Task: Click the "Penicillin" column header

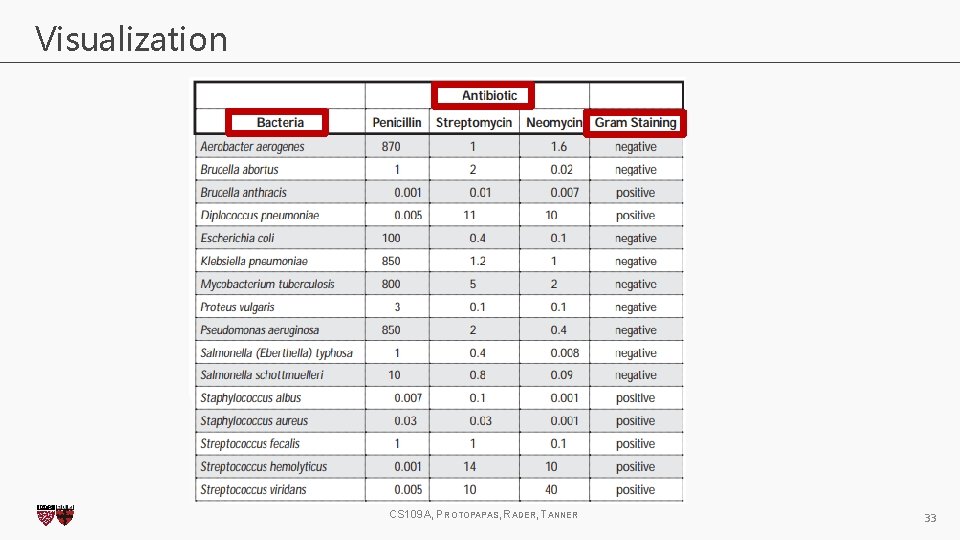Action: coord(397,122)
